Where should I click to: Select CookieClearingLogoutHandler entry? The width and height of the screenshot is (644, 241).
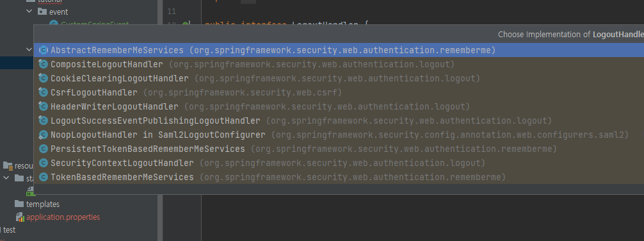[x=339, y=78]
